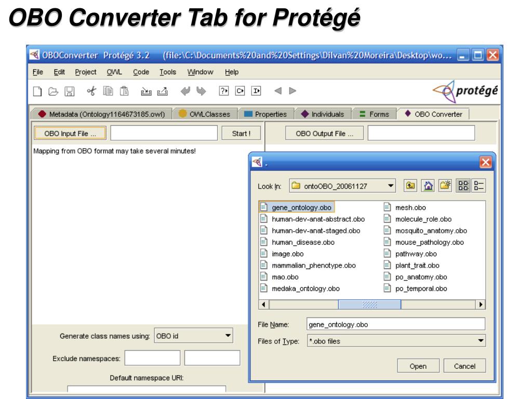
Task: Click the Start! button
Action: point(241,134)
